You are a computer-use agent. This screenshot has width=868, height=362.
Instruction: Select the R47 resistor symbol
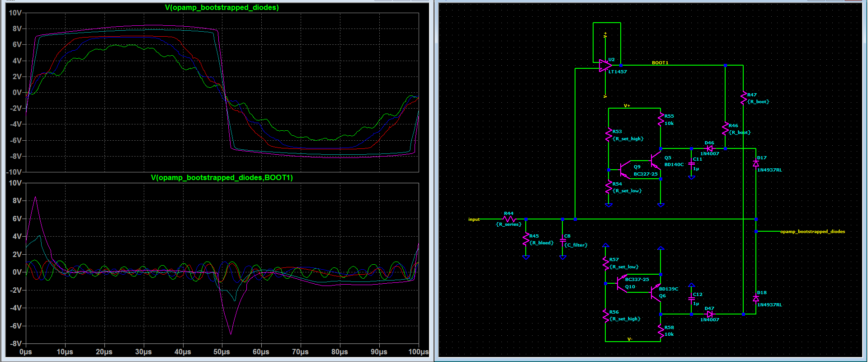pyautogui.click(x=743, y=98)
